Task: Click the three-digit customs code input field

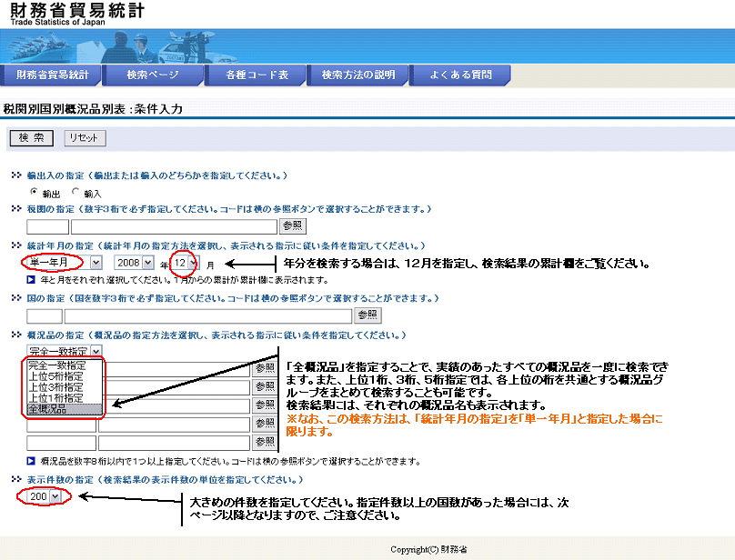Action: click(47, 226)
